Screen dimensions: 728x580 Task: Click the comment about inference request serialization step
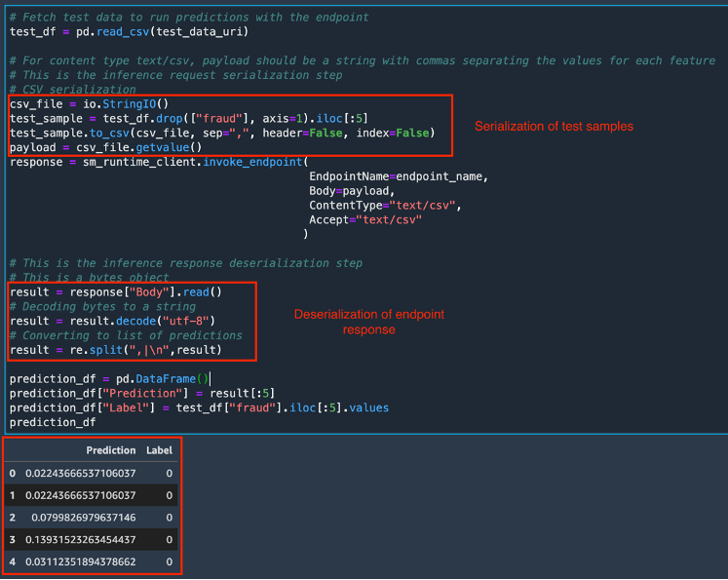point(176,75)
